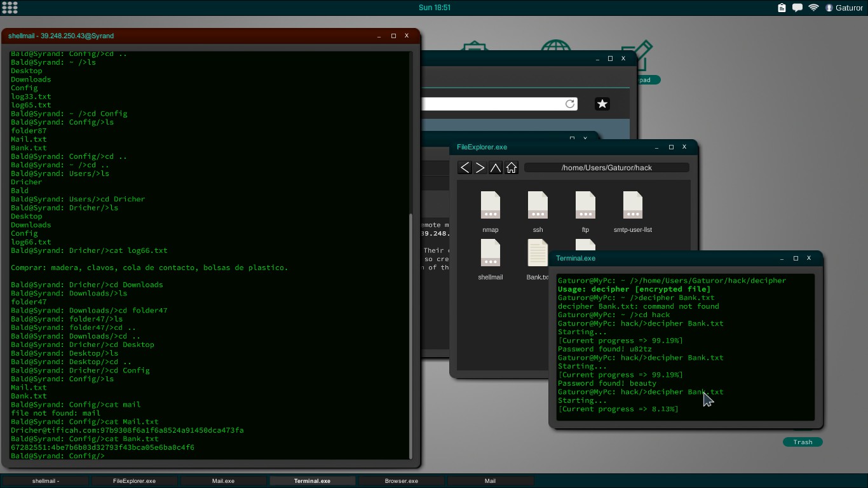Click the bookmark star in the browser
The width and height of the screenshot is (868, 488).
(601, 104)
